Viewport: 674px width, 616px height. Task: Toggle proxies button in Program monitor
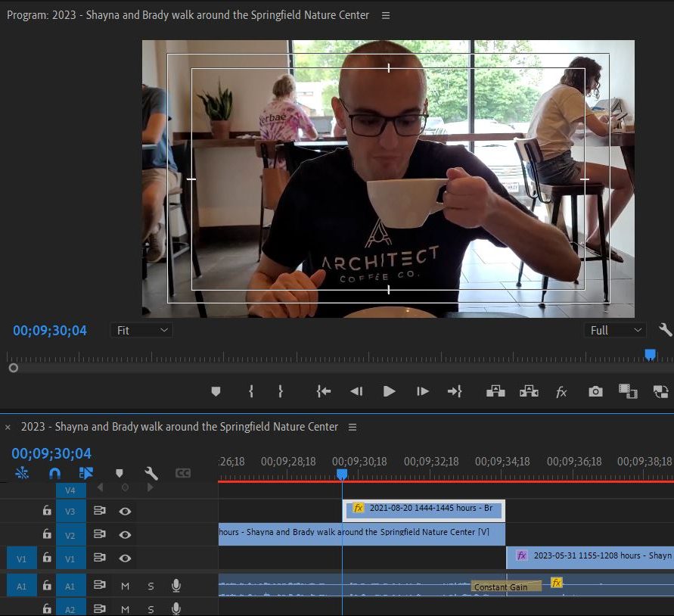660,391
